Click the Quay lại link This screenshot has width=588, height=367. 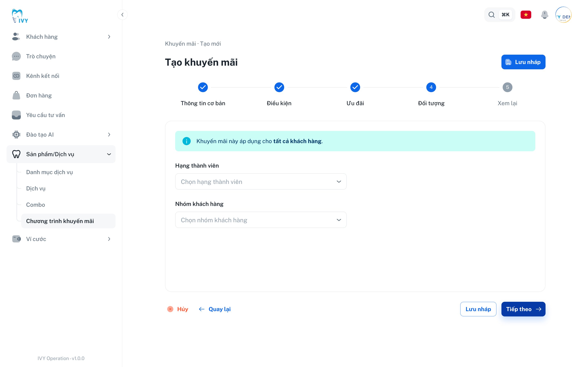(x=215, y=309)
